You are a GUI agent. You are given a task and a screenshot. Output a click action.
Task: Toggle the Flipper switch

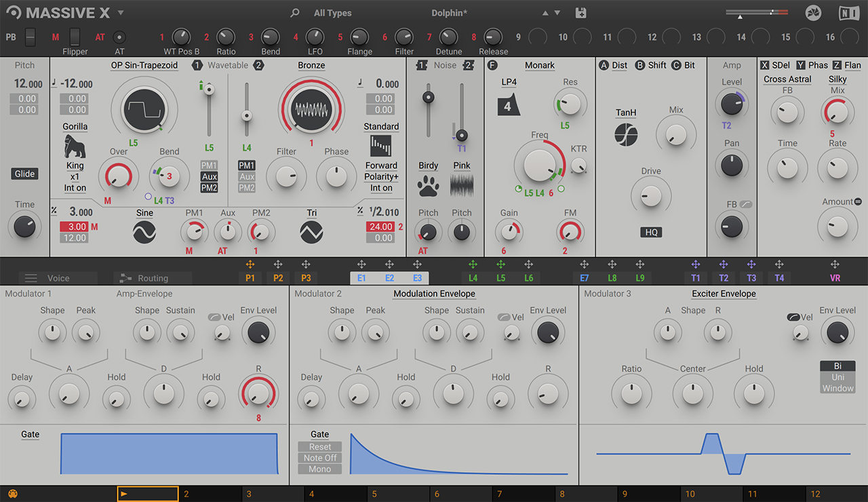pos(75,37)
